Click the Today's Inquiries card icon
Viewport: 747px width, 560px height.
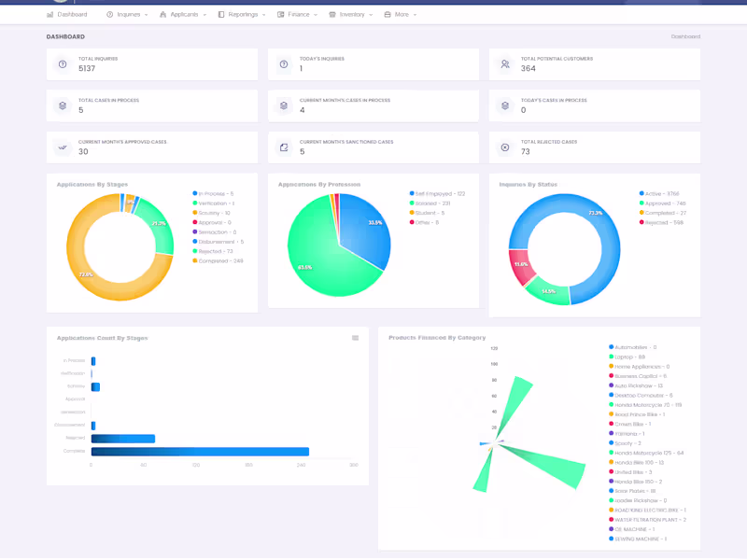(x=284, y=63)
